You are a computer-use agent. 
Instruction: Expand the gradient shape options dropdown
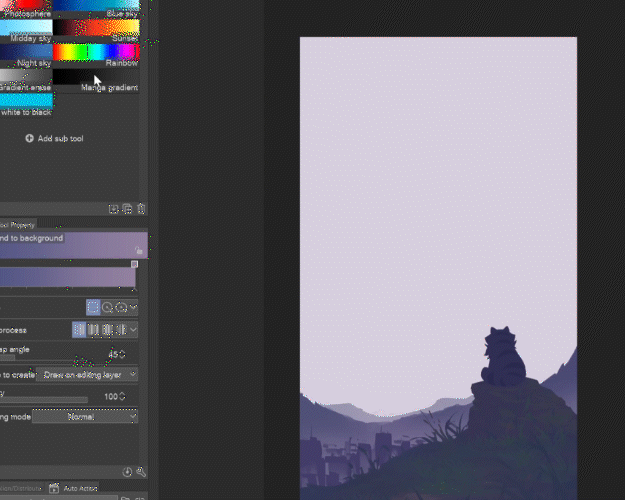(x=134, y=307)
